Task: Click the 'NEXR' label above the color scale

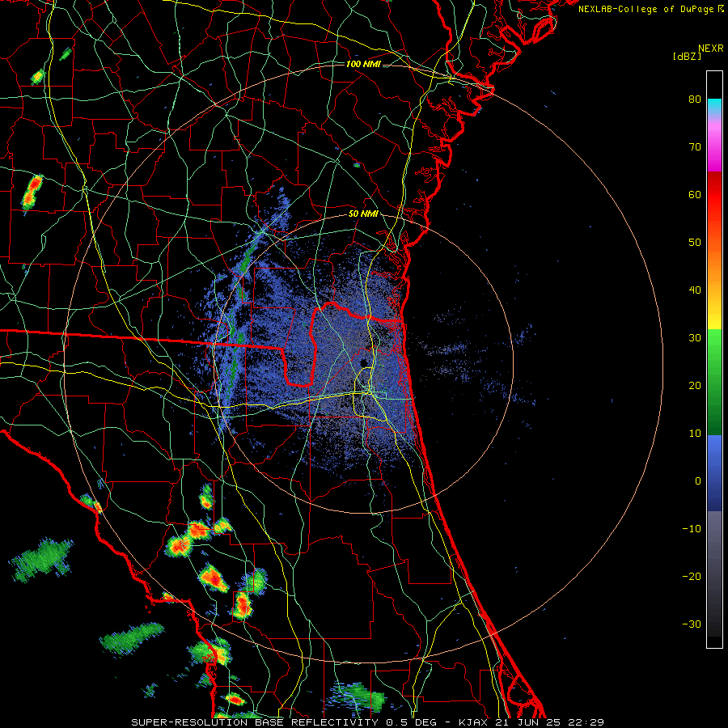Action: [x=710, y=49]
